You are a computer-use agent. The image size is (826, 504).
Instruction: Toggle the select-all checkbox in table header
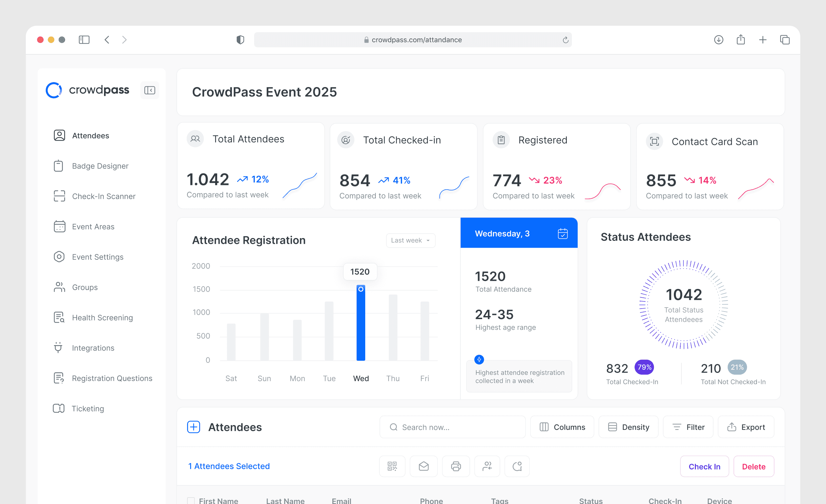191,500
